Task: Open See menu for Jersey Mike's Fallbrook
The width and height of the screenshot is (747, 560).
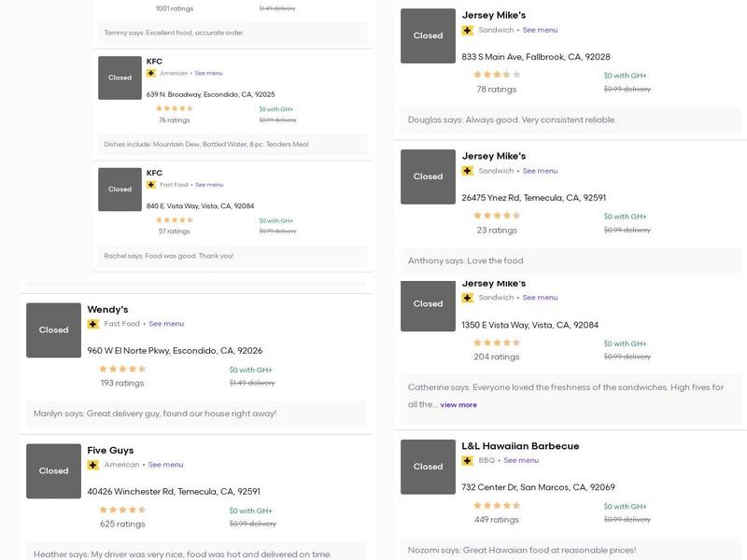Action: (x=540, y=30)
